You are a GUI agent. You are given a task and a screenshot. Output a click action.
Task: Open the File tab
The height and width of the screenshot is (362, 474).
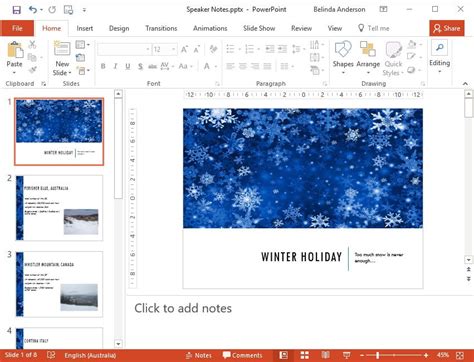(17, 28)
